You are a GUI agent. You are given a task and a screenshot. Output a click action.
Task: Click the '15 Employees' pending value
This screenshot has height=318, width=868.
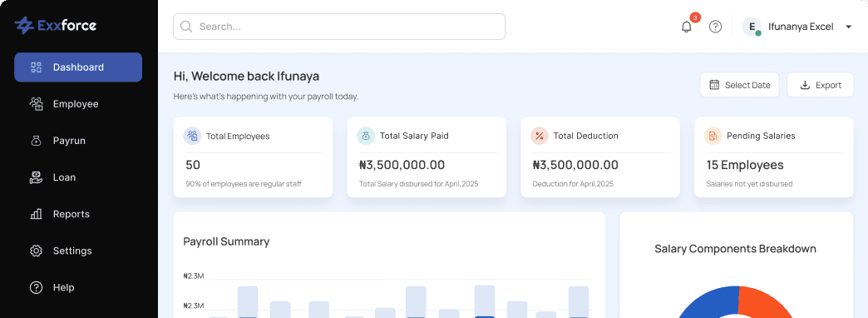pos(745,165)
